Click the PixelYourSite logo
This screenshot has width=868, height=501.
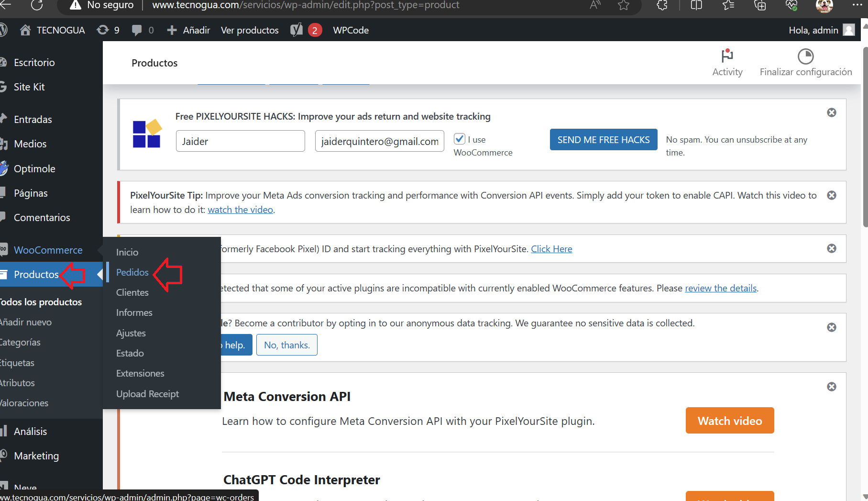point(147,134)
